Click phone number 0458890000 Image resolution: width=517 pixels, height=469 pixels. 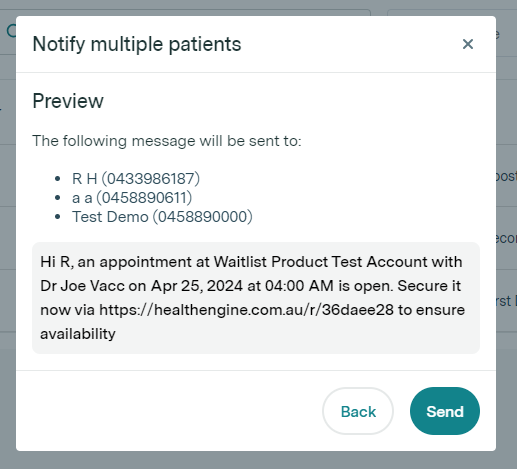tap(203, 217)
